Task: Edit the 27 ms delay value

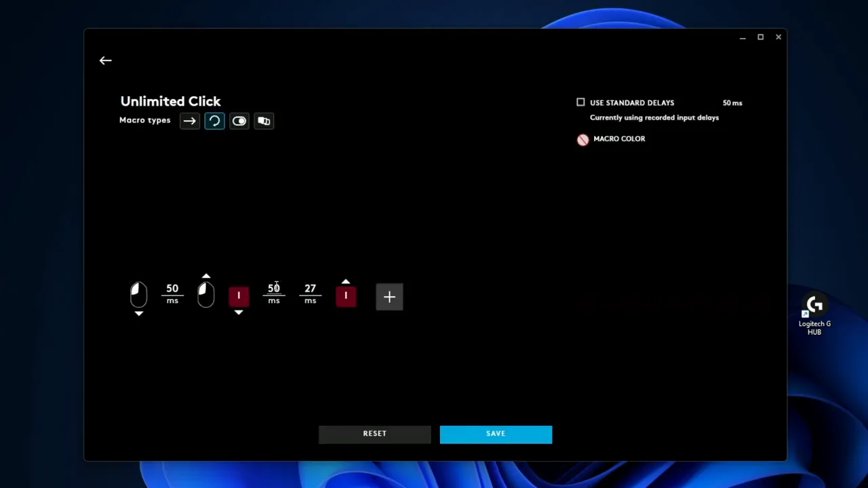Action: pos(310,293)
